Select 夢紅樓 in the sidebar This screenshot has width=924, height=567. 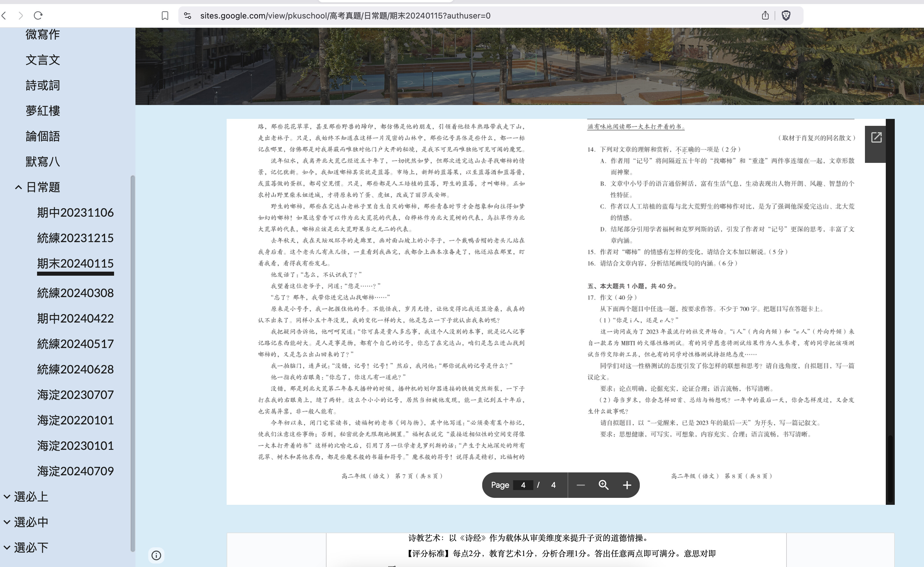click(x=43, y=111)
